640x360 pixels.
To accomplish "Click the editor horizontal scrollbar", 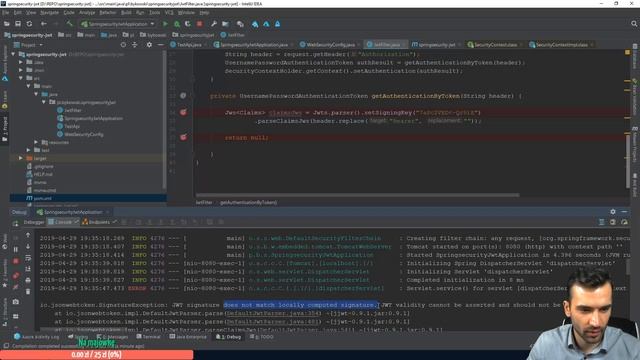I will pyautogui.click(x=357, y=195).
